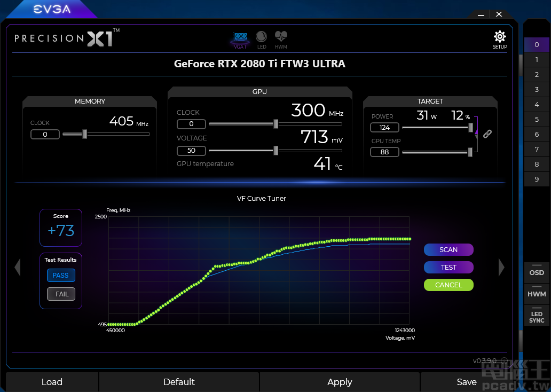
Task: Minimize the Precision X1 window
Action: [x=481, y=14]
